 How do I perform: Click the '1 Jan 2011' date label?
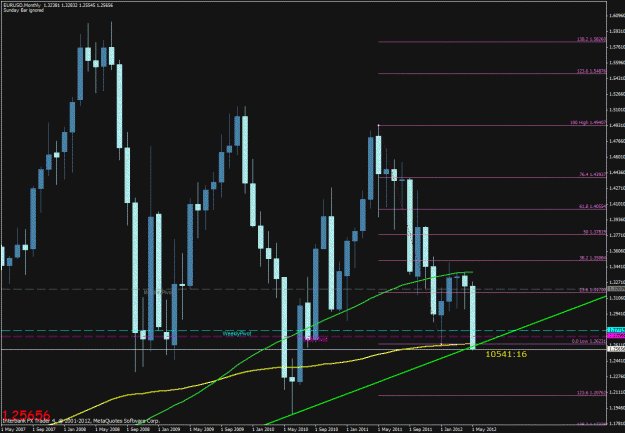click(x=358, y=429)
